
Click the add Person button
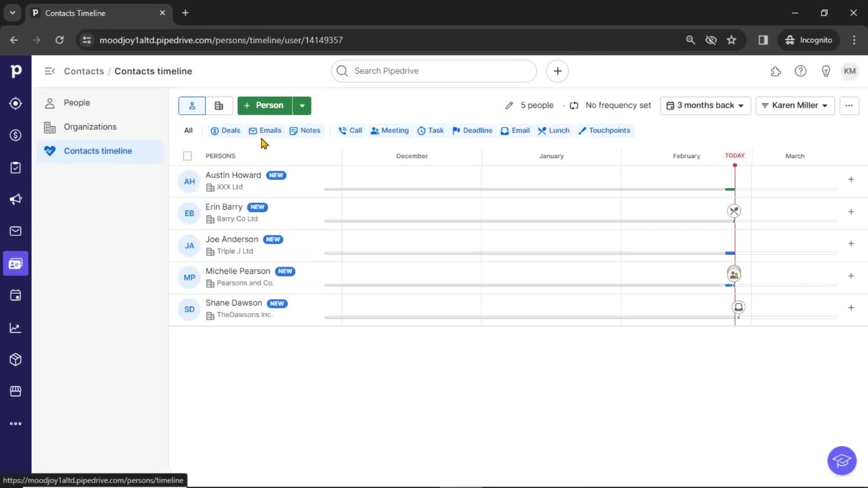(x=265, y=105)
